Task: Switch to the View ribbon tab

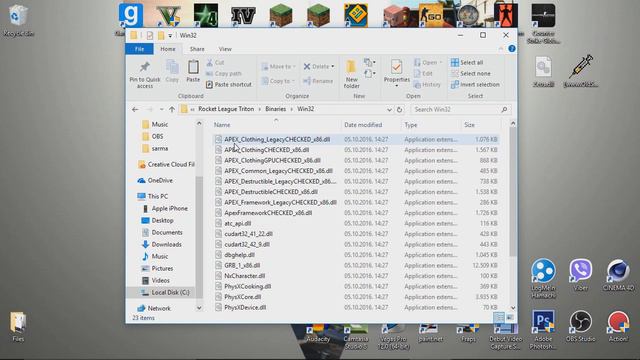Action: (225, 49)
